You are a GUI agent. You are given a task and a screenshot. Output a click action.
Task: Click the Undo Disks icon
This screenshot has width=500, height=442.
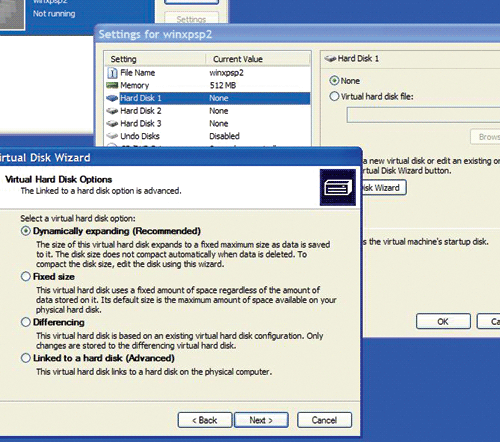(112, 136)
